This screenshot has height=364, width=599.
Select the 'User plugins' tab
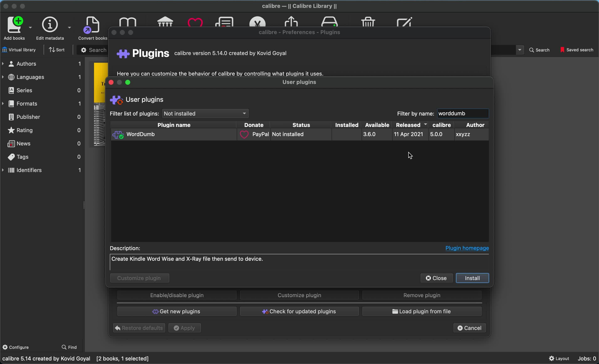299,82
